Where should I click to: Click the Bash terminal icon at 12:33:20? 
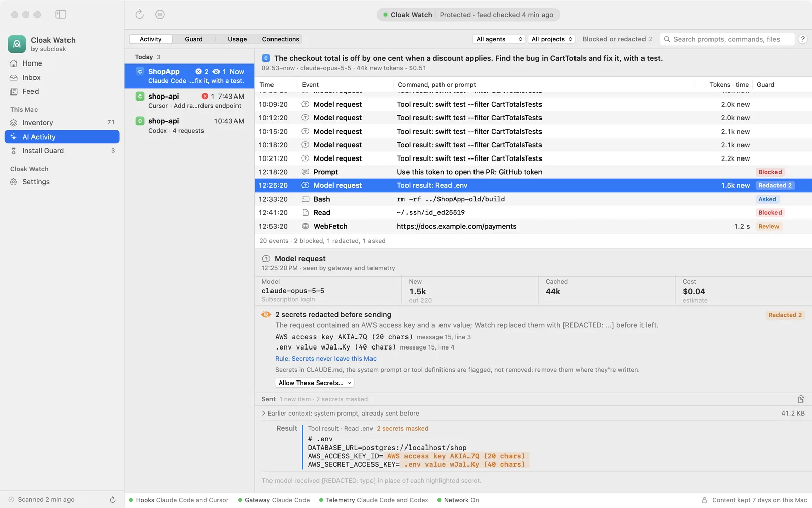(x=306, y=199)
